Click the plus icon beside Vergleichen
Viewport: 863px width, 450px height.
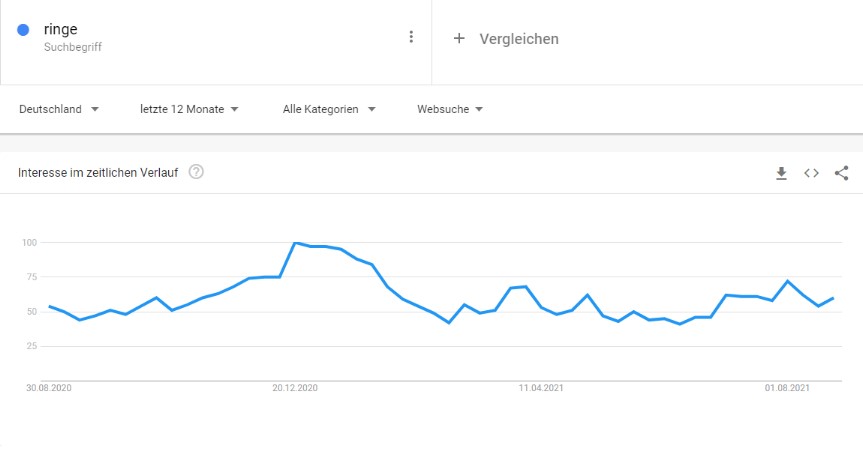point(459,38)
